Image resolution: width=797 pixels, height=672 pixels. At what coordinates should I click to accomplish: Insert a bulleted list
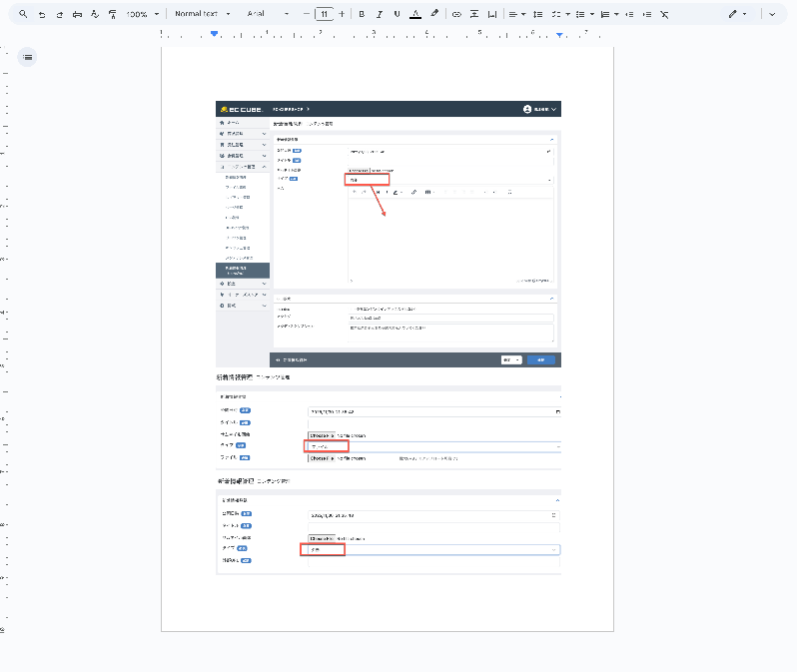tap(580, 14)
